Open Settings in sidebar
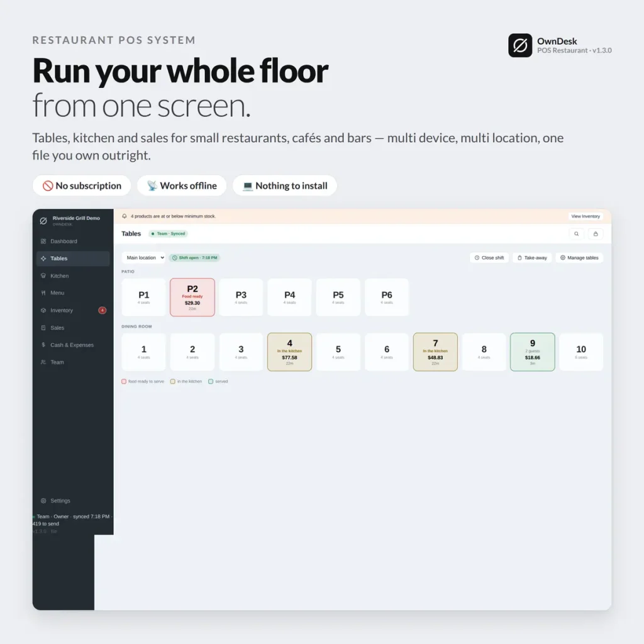 point(73,501)
